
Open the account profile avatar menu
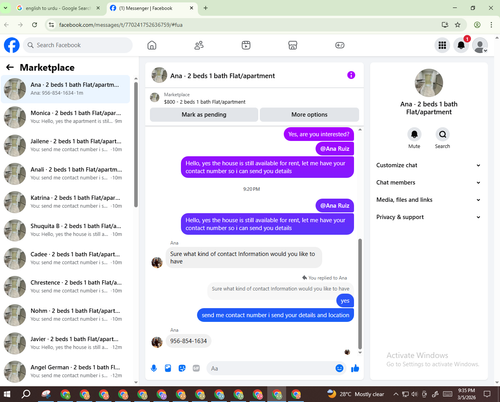coord(480,45)
